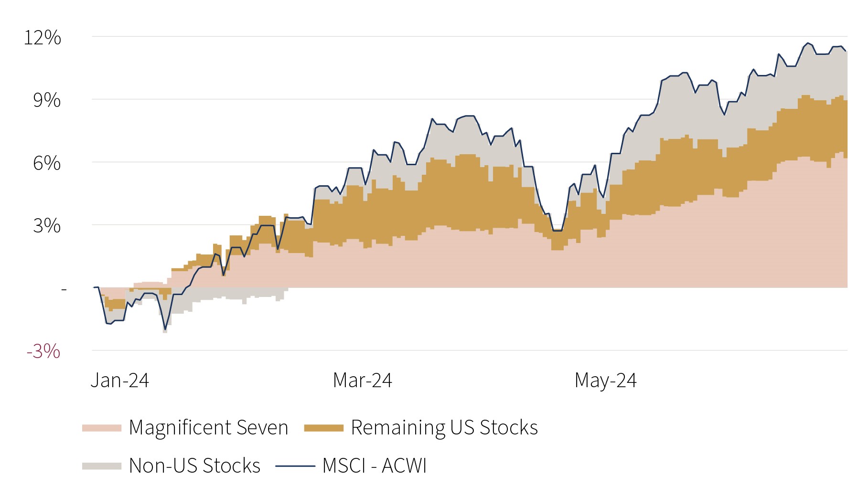Click the 6% y-axis label
The image size is (868, 487).
(47, 163)
